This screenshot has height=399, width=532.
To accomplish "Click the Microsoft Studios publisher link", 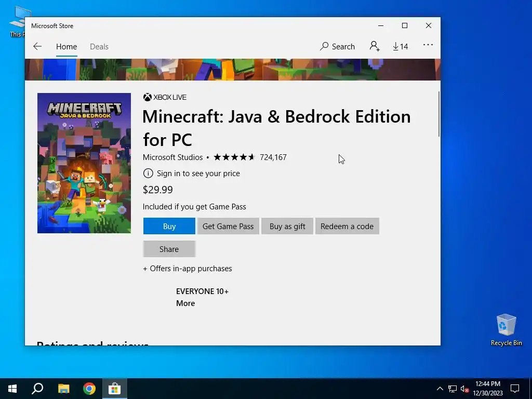I will (172, 157).
